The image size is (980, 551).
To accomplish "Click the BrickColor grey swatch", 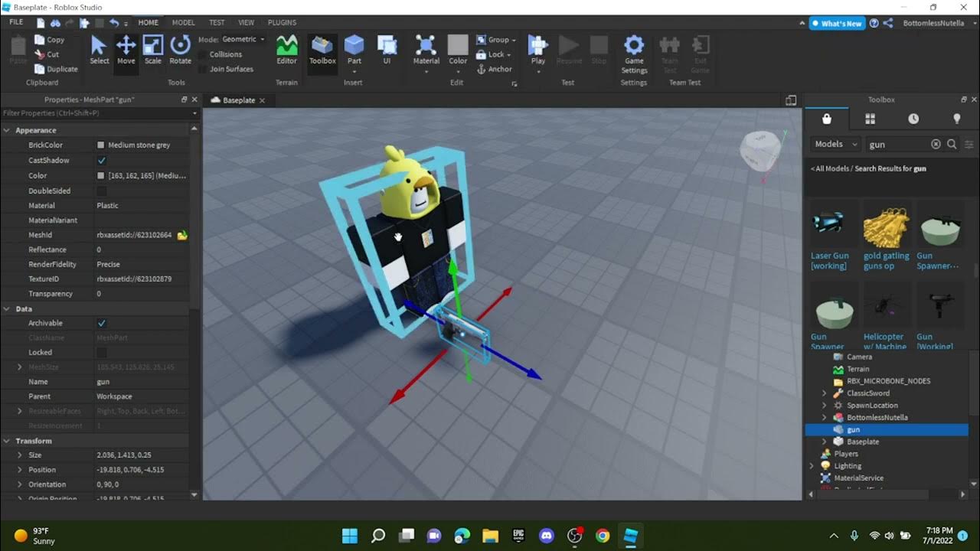I will pyautogui.click(x=101, y=145).
